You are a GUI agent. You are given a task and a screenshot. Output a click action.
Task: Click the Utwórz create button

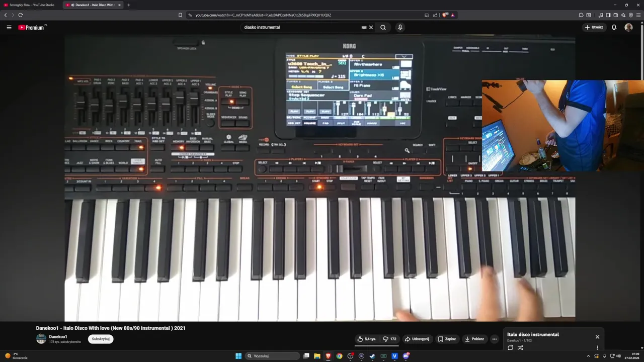[x=594, y=27]
